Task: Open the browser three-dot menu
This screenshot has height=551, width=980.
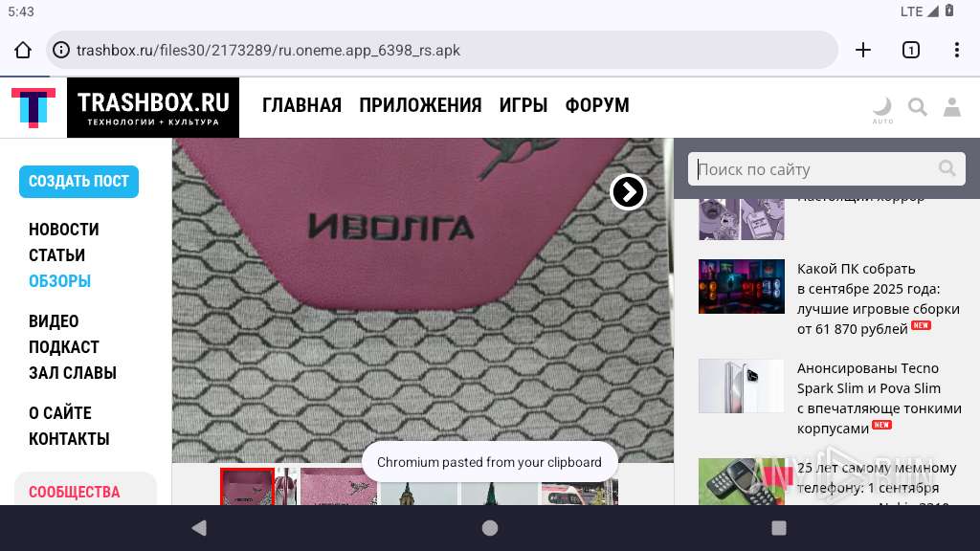Action: coord(957,50)
